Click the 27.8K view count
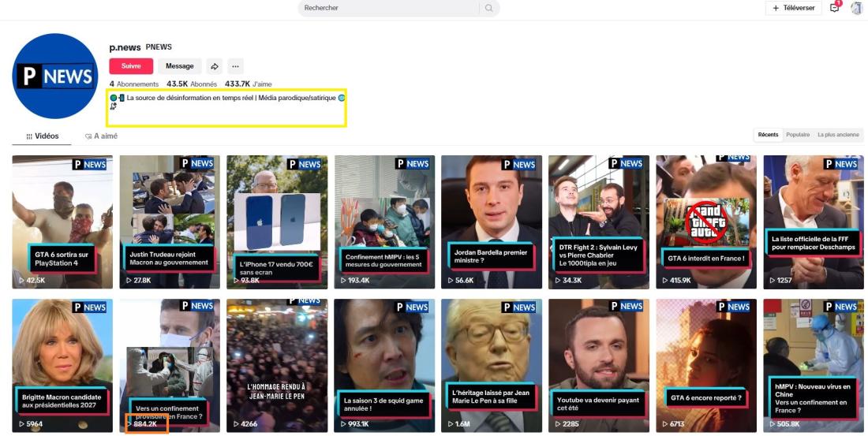Viewport: 868px width, 436px height. tap(138, 280)
